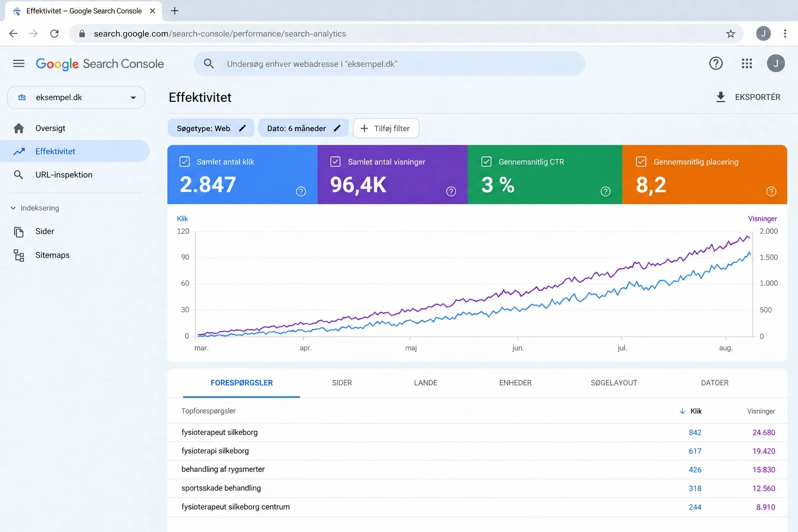Show help for Samlet antal klik
This screenshot has width=798, height=532.
pos(301,192)
